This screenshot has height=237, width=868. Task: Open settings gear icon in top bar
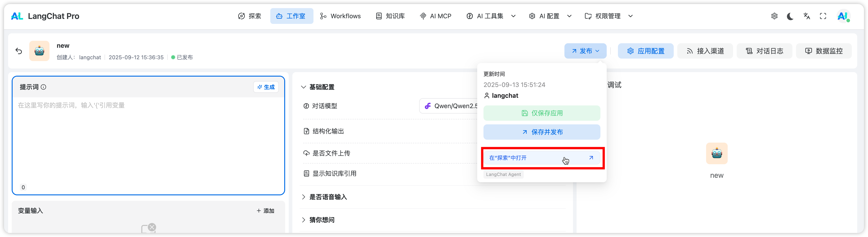point(774,16)
